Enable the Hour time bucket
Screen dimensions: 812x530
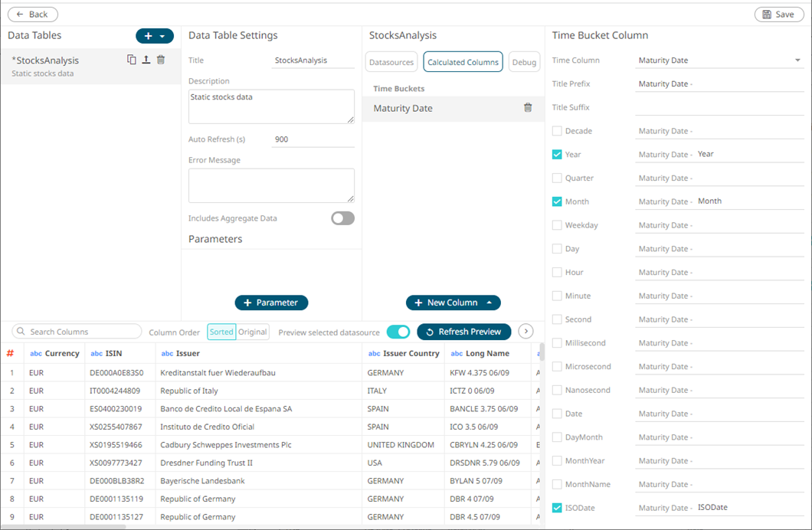tap(557, 272)
